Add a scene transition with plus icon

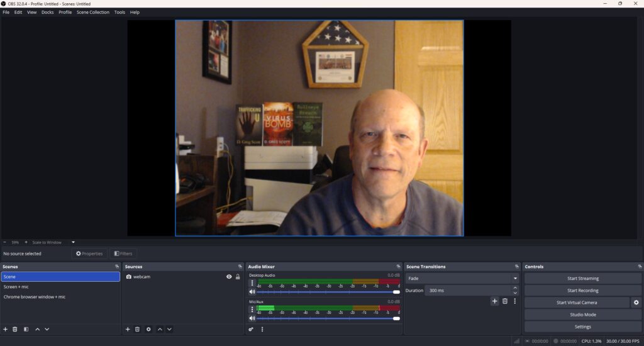pos(494,301)
